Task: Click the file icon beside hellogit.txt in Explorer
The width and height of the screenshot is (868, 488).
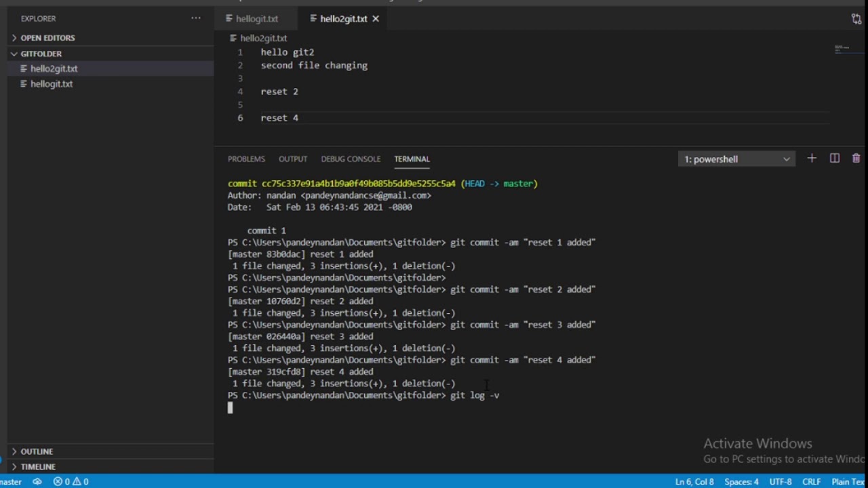Action: (24, 84)
